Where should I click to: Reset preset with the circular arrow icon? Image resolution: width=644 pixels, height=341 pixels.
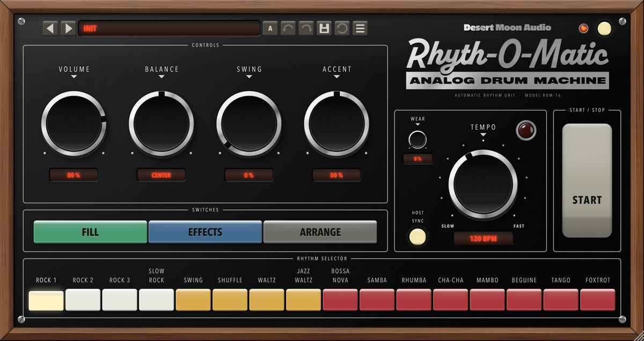pyautogui.click(x=341, y=28)
